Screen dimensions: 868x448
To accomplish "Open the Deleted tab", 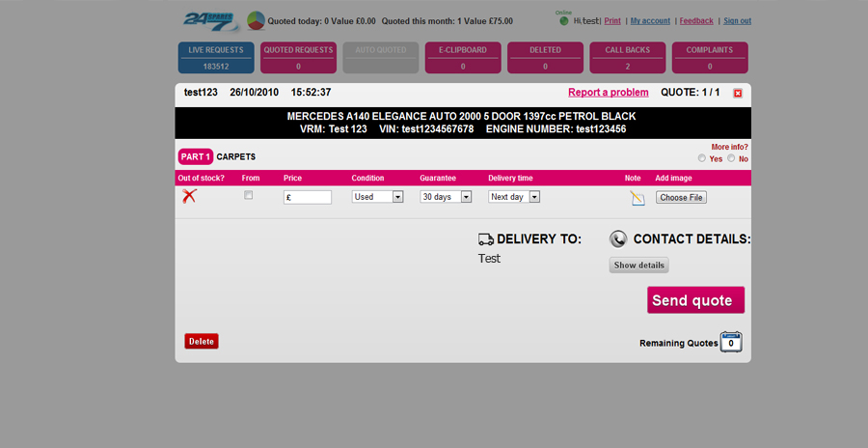I will pyautogui.click(x=545, y=58).
